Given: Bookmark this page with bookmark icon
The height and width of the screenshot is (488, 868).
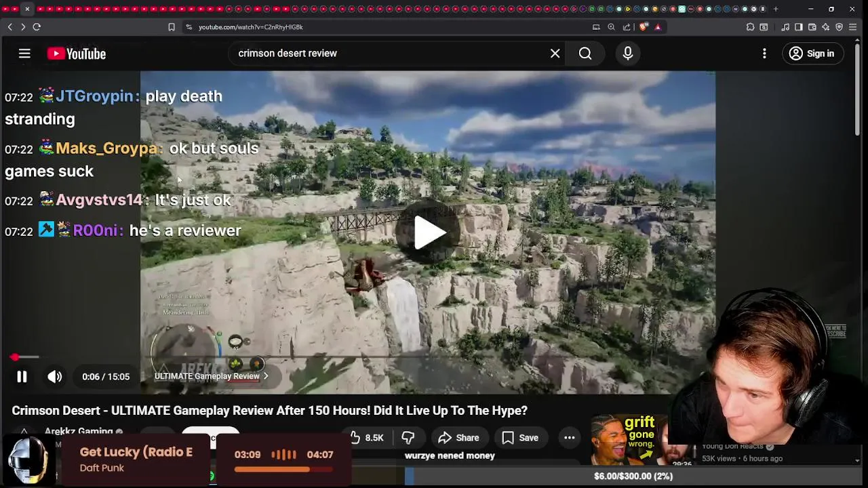Looking at the screenshot, I should pyautogui.click(x=172, y=27).
